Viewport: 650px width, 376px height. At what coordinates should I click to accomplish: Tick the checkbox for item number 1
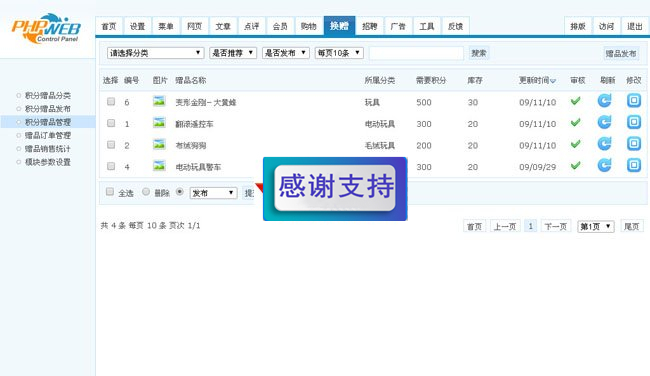(x=111, y=123)
